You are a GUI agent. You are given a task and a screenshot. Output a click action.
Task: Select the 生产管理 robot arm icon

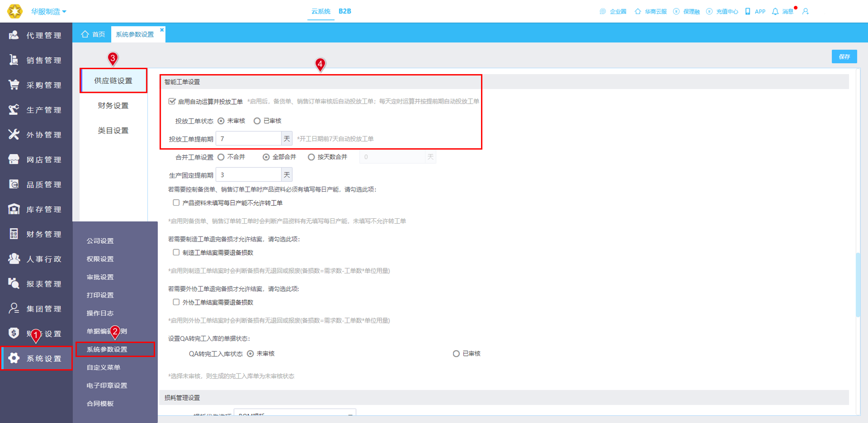pos(14,110)
